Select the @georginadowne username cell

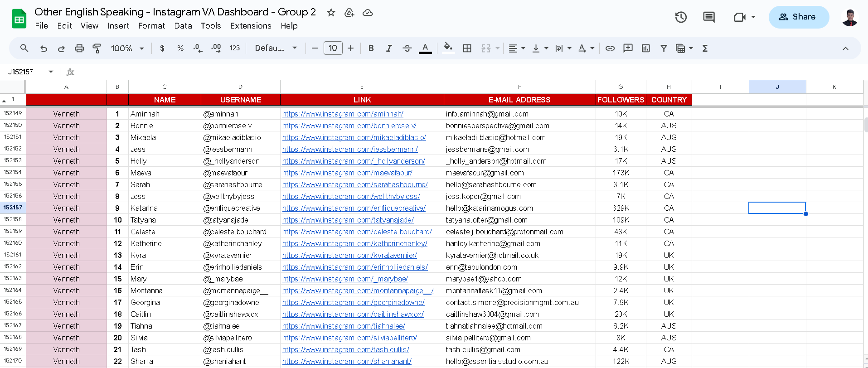[x=240, y=302]
